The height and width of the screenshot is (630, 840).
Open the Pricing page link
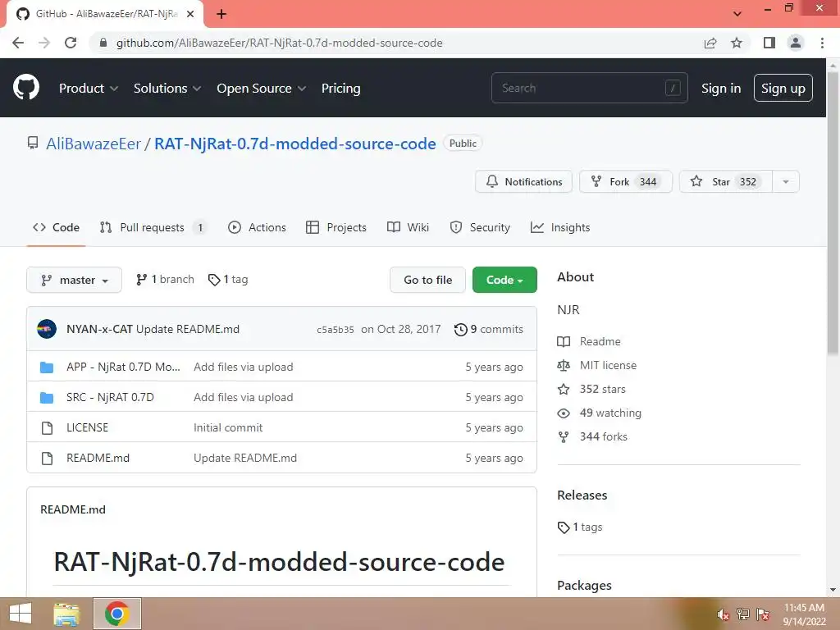click(x=340, y=88)
